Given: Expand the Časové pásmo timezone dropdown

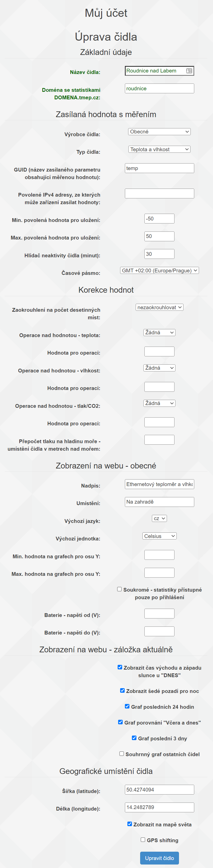Looking at the screenshot, I should coord(159,271).
